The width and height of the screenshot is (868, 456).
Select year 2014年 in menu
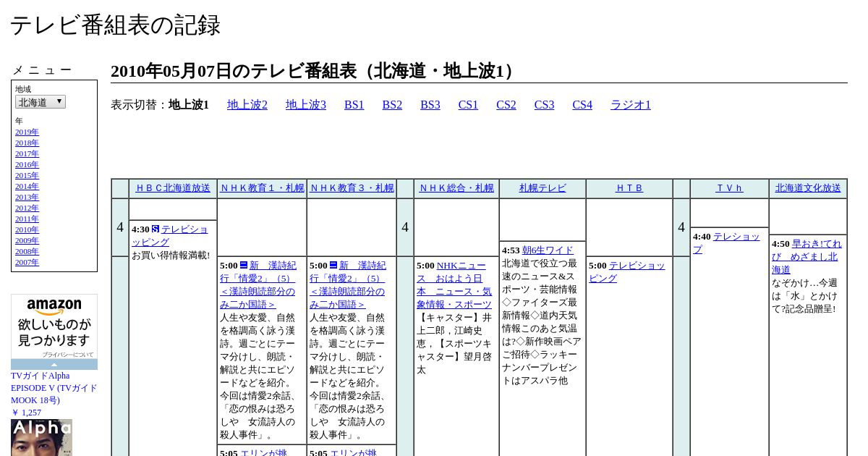[27, 187]
